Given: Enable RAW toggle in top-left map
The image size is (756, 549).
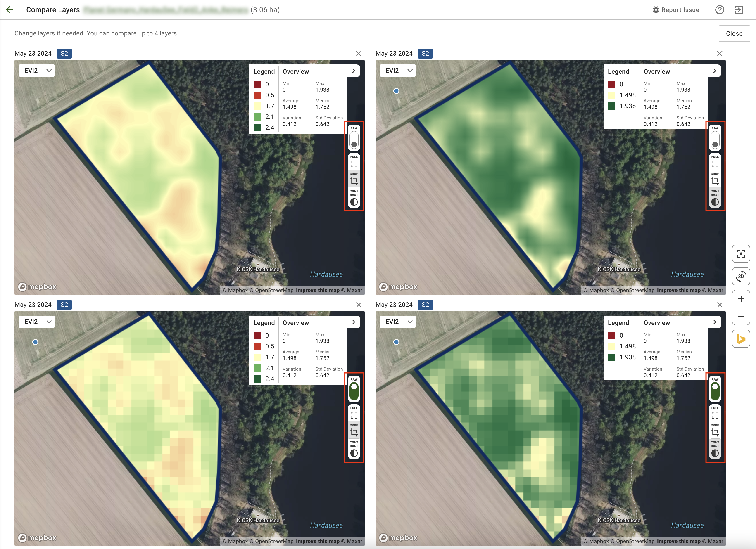Looking at the screenshot, I should click(354, 140).
